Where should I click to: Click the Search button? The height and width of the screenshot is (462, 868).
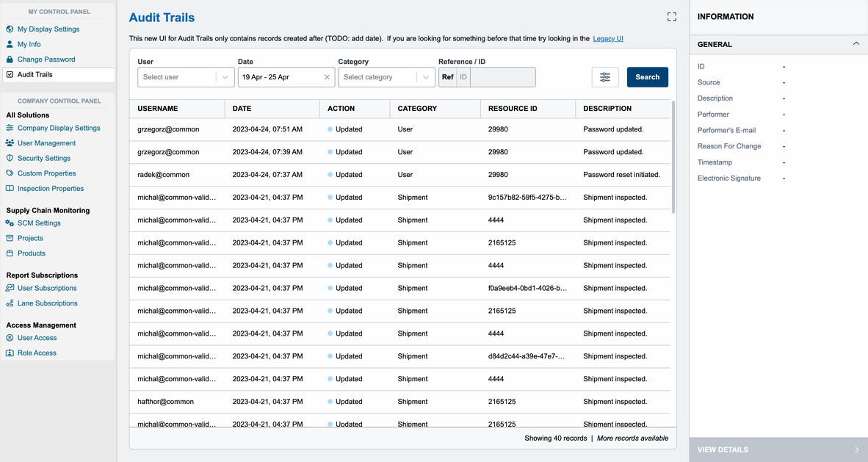(647, 77)
